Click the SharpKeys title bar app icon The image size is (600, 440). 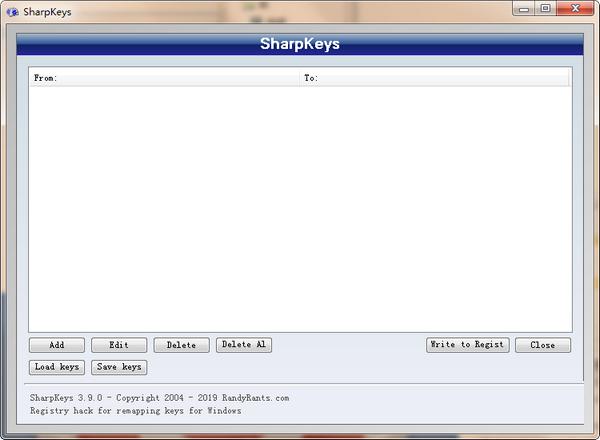pos(13,12)
